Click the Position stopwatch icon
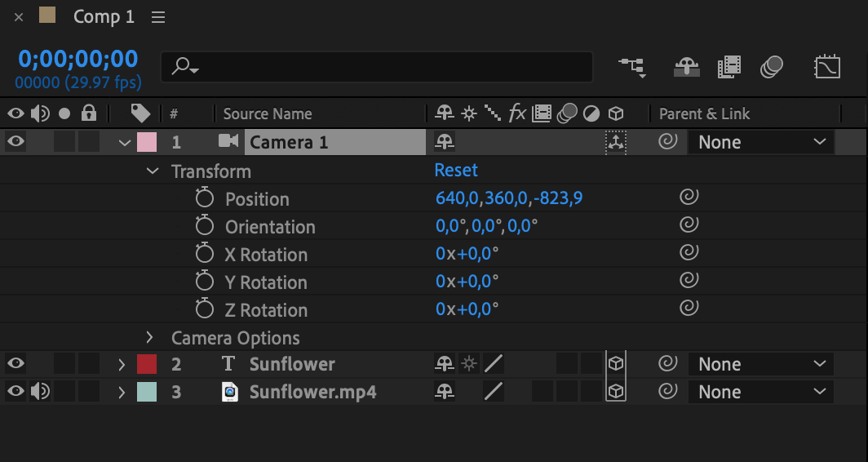Screen dimensions: 868x462 point(204,198)
